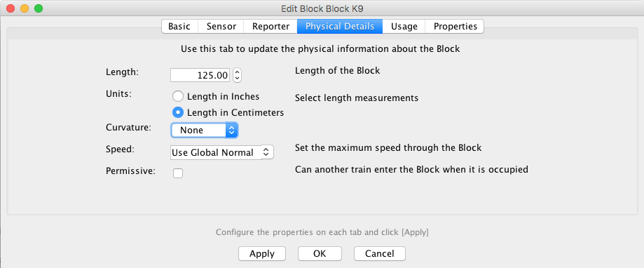Expand the Speed combo box

(x=221, y=152)
